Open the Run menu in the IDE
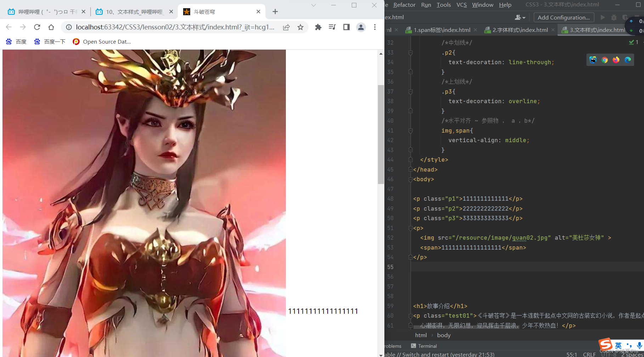 (x=426, y=5)
